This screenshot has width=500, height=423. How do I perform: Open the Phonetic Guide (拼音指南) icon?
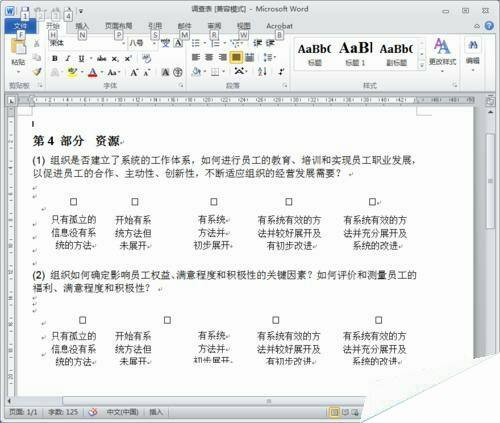165,43
